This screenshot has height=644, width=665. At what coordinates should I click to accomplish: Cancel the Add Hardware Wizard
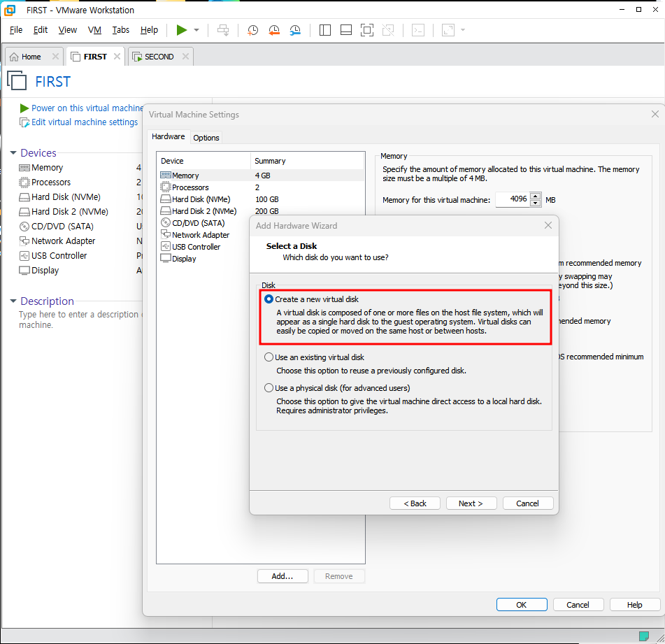tap(528, 503)
